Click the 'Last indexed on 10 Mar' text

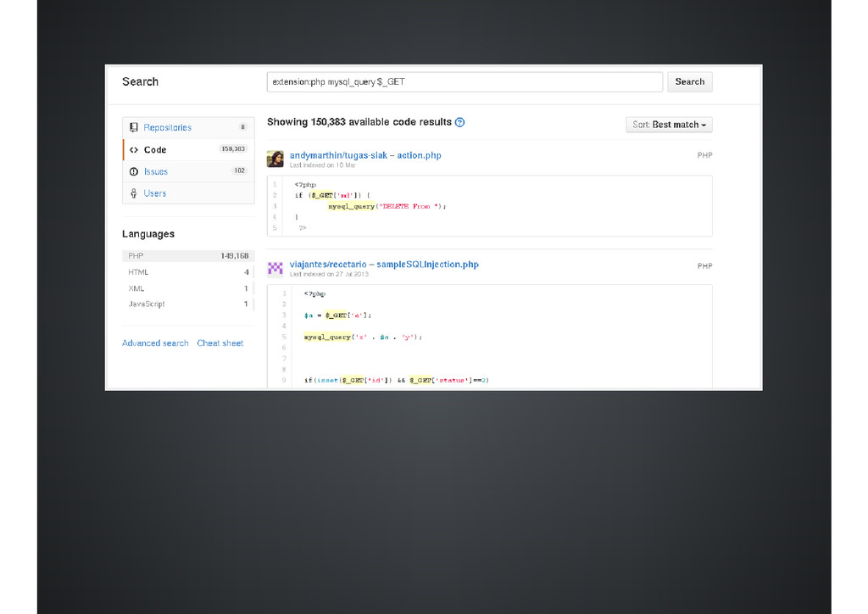point(322,165)
